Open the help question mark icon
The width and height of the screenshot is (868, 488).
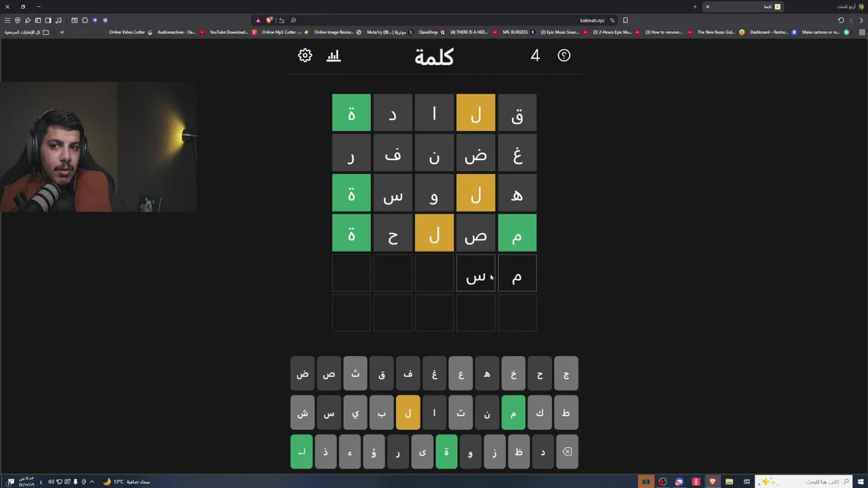[564, 56]
